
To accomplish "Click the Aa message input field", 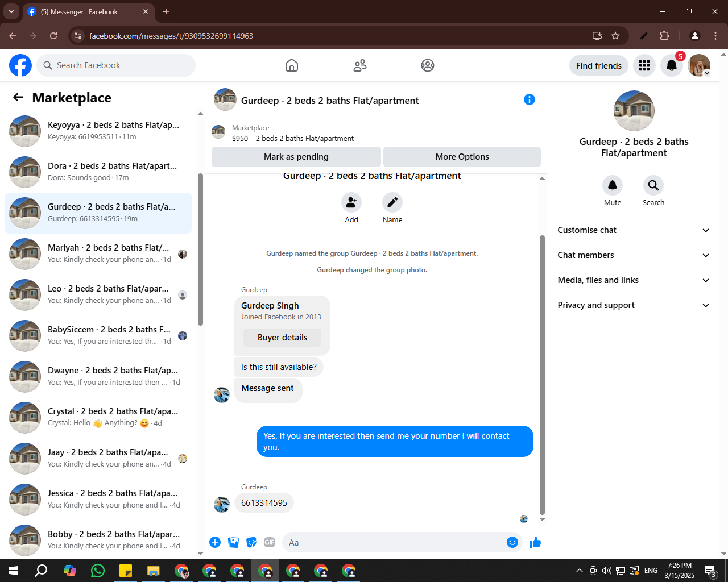I will tap(395, 542).
